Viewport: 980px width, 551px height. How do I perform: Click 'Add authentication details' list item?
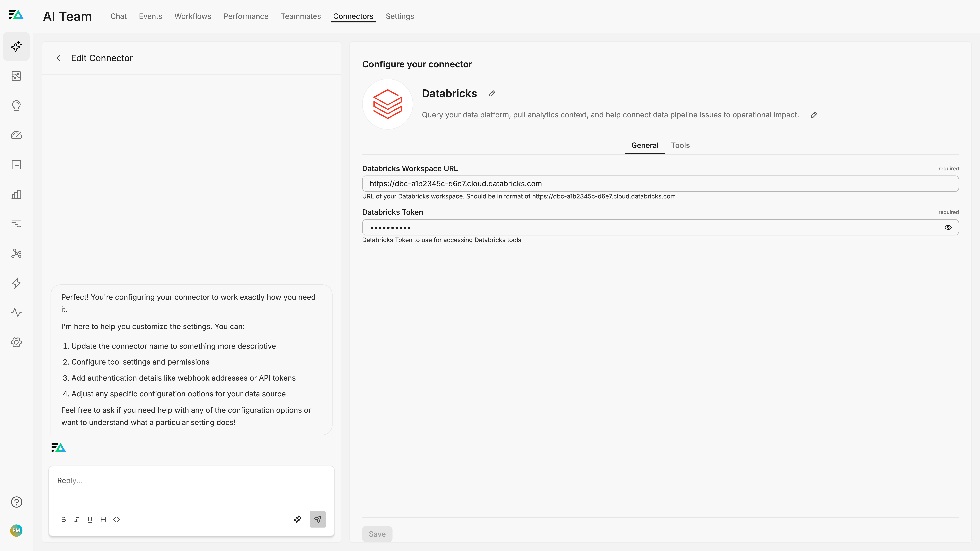point(183,378)
